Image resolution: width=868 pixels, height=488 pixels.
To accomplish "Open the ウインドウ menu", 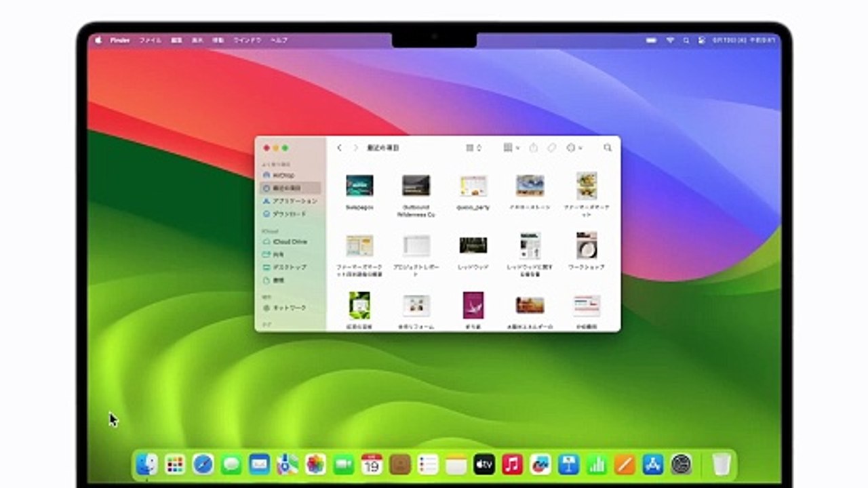I will (x=248, y=40).
